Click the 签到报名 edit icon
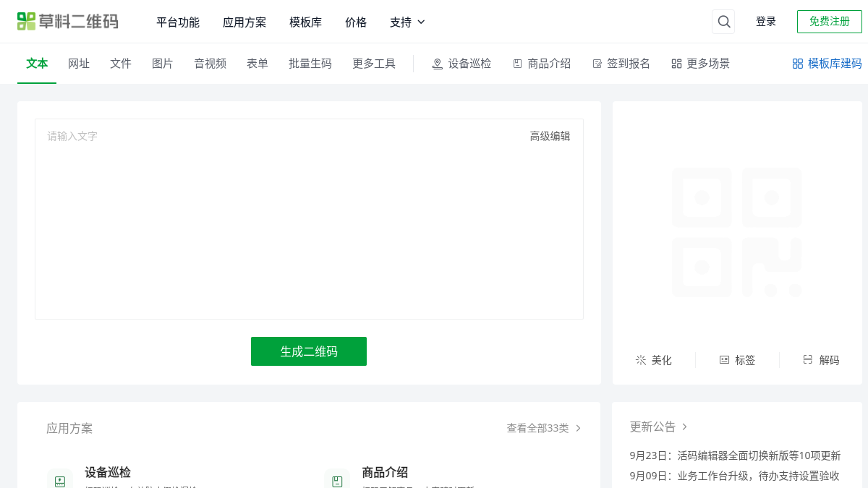 click(x=597, y=64)
